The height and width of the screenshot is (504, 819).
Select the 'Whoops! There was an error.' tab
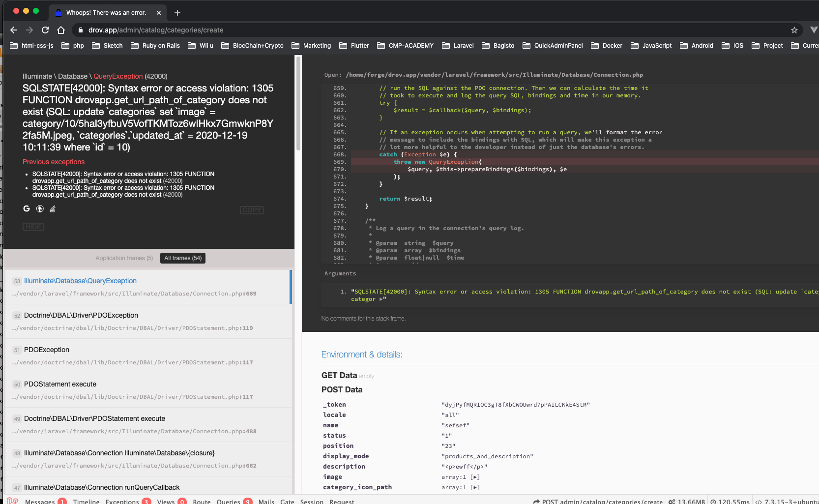[x=106, y=13]
